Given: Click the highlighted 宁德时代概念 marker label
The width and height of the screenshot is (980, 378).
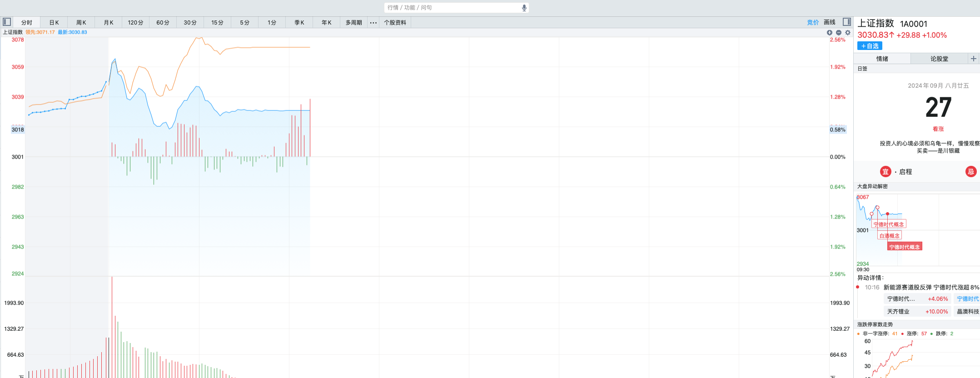Looking at the screenshot, I should pos(905,247).
